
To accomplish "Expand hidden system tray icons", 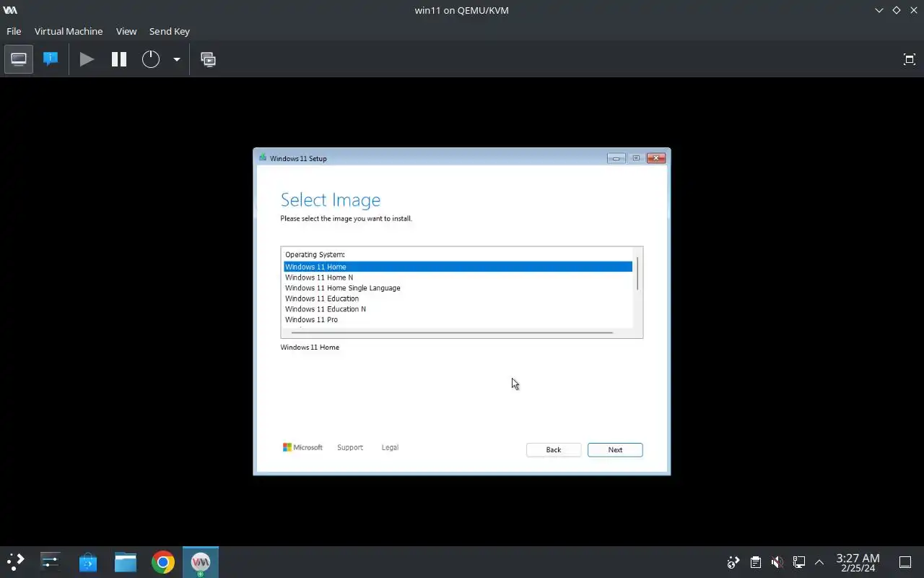I will tap(819, 562).
